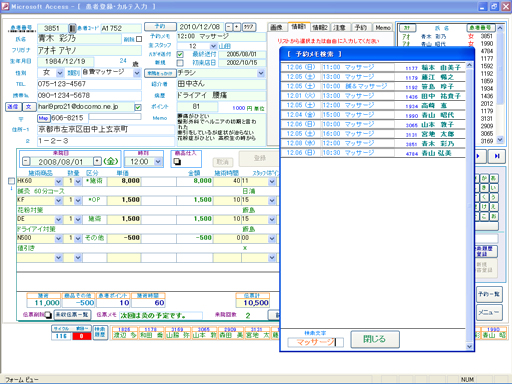Open the product dropdown for DE row

[x=58, y=220]
